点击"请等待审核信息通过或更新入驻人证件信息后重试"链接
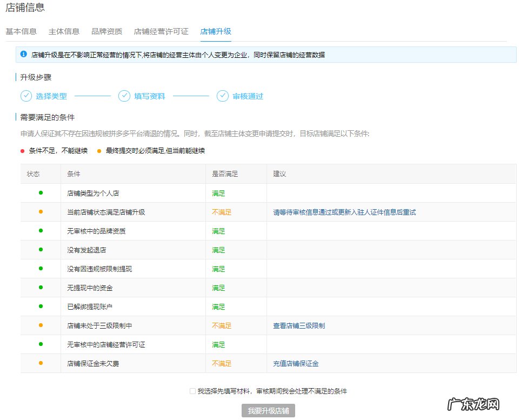 click(342, 212)
